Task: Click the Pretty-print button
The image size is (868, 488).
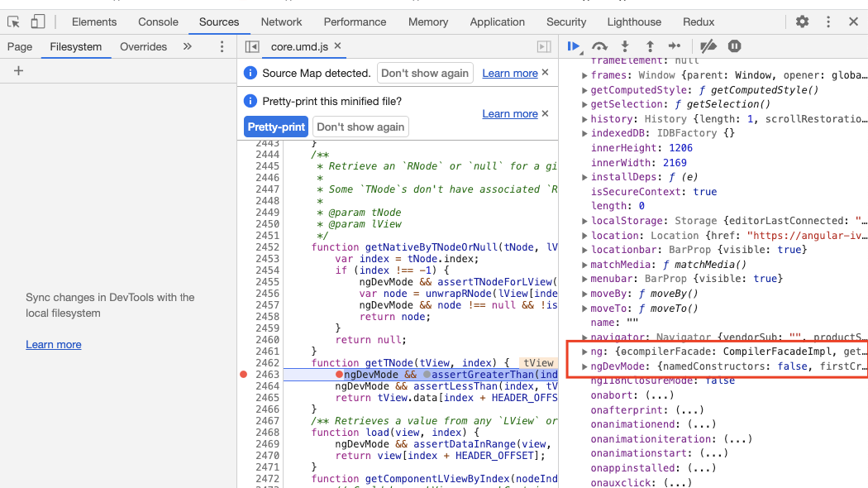Action: (276, 127)
